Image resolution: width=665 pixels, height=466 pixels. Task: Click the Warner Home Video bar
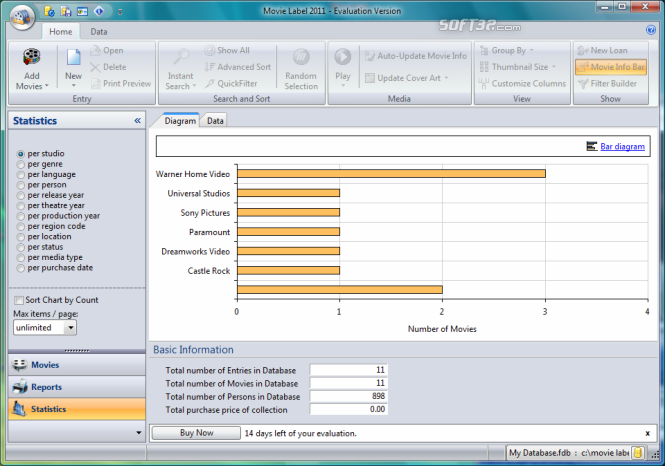(391, 173)
